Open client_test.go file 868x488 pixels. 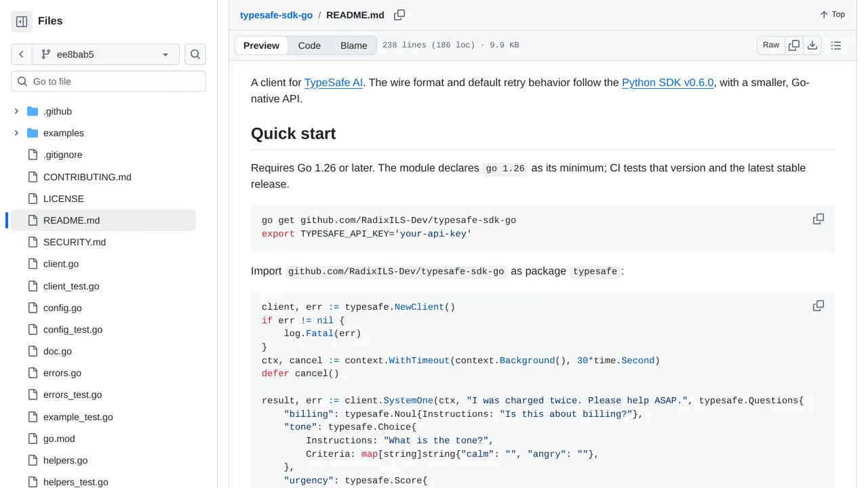click(71, 286)
